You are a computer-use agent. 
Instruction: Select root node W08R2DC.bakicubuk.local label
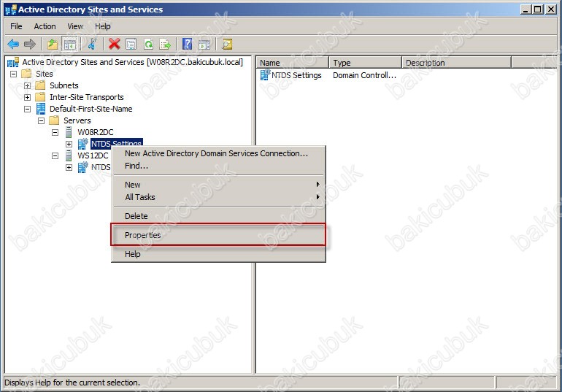click(x=132, y=62)
